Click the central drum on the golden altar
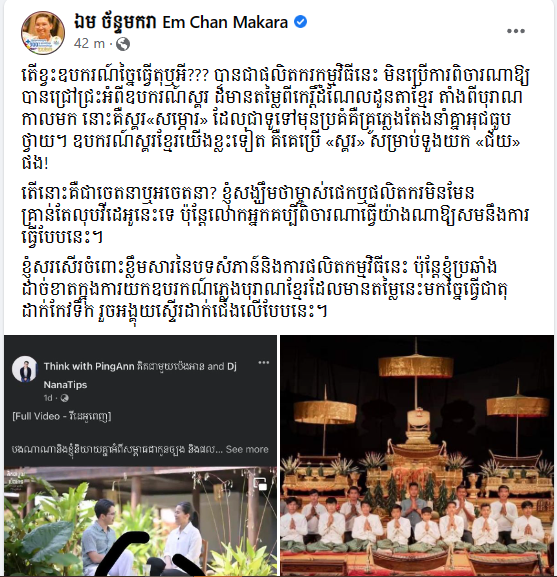The height and width of the screenshot is (577, 557). [416, 421]
